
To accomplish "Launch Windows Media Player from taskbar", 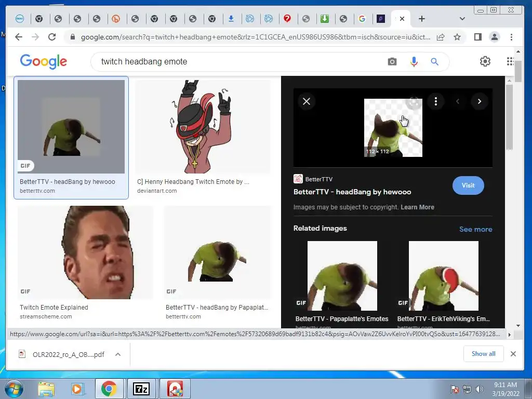I will pyautogui.click(x=77, y=389).
